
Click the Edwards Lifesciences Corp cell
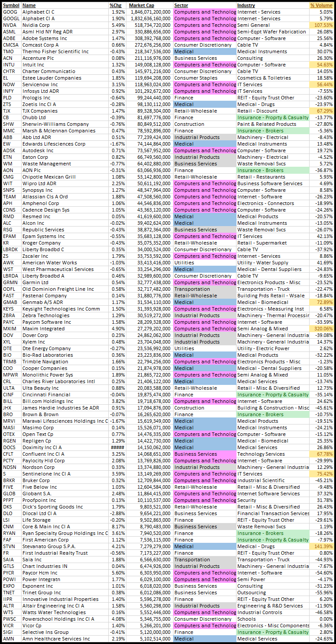pyautogui.click(x=65, y=144)
